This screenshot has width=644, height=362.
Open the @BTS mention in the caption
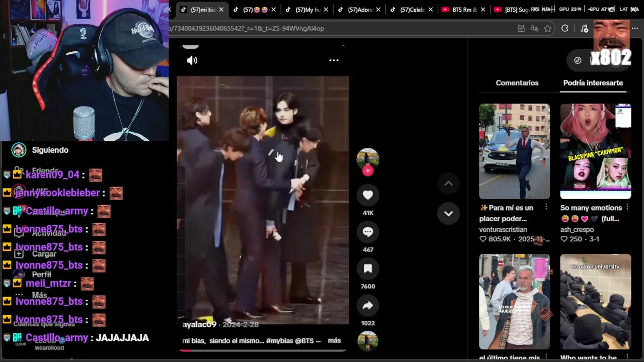click(304, 341)
